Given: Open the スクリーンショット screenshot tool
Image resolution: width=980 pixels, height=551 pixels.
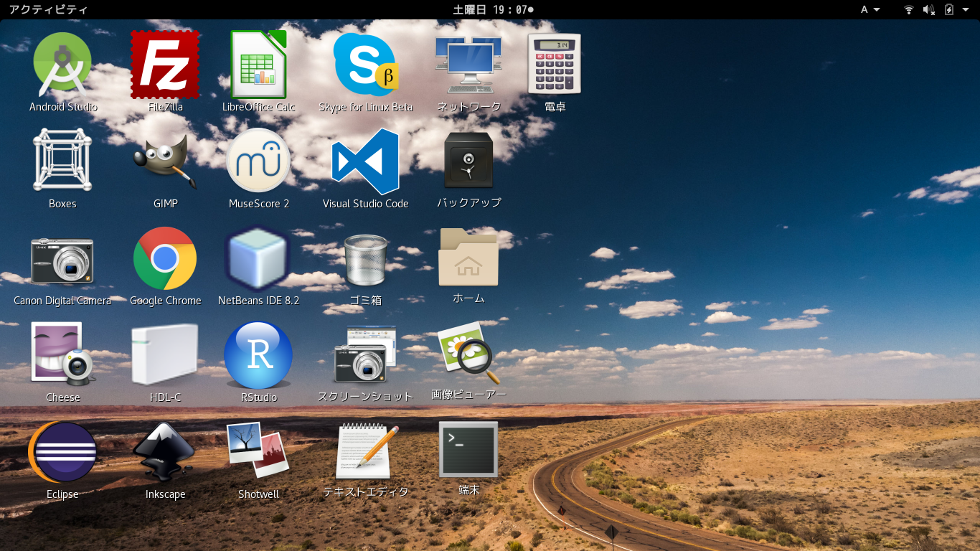Looking at the screenshot, I should (x=366, y=354).
